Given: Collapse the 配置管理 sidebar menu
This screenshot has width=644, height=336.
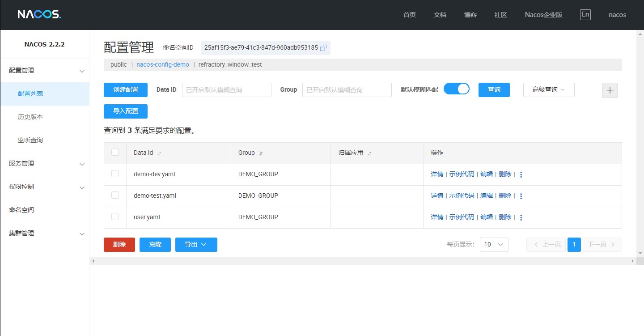Looking at the screenshot, I should tap(45, 71).
